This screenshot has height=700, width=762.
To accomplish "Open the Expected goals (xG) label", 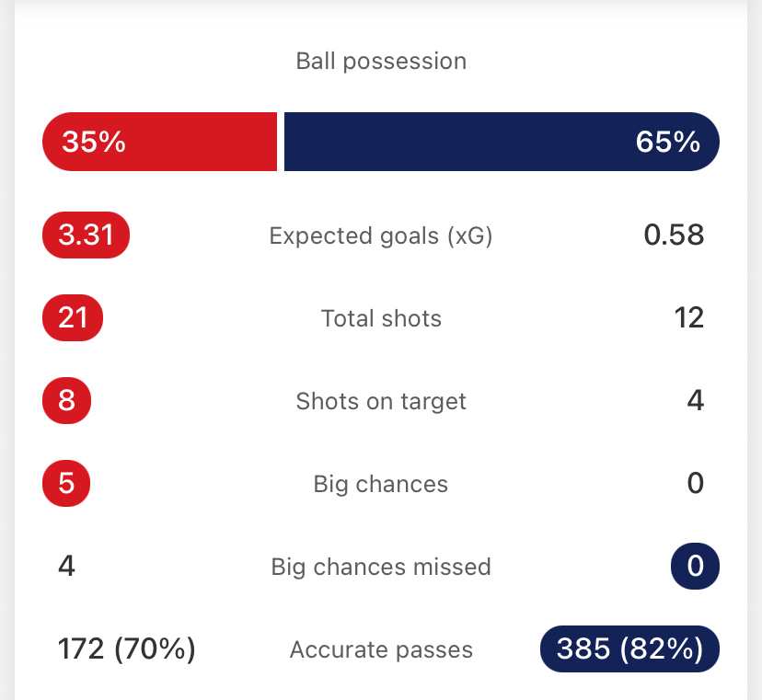I will pos(381,236).
